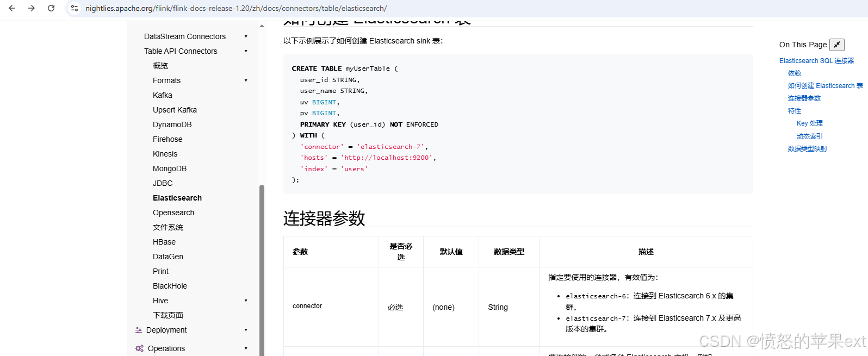Jump to Key 处理 section link

(810, 123)
